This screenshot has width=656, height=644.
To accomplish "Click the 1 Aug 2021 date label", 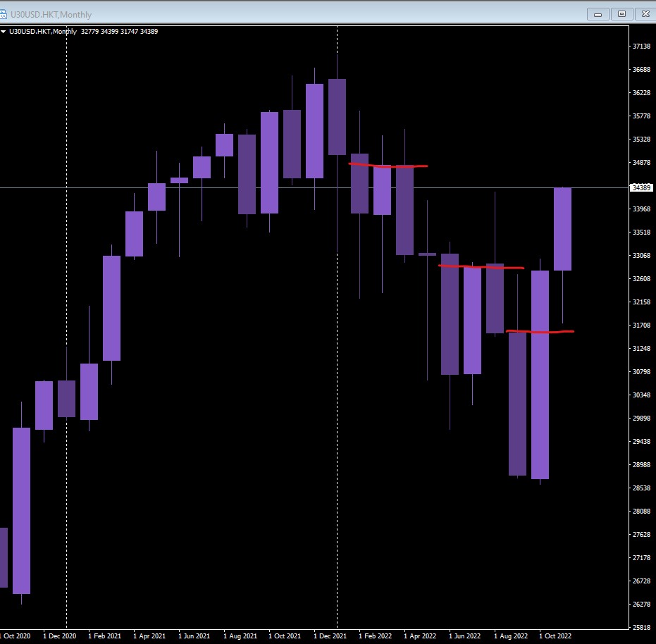I will coord(240,636).
